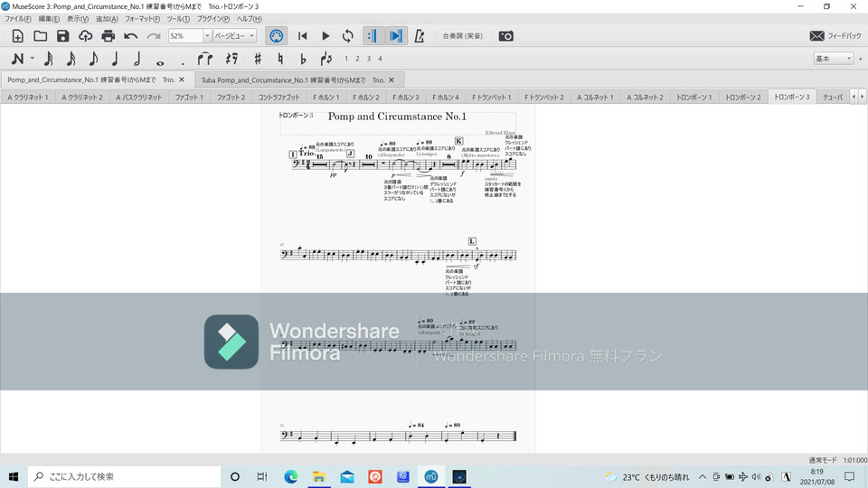Open Microsoft Edge from the taskbar
Screen dimensions: 868x488
tap(290, 476)
